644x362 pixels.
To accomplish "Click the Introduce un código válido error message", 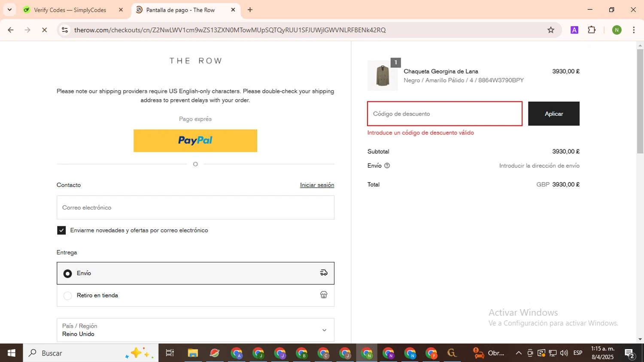I will pos(421,133).
